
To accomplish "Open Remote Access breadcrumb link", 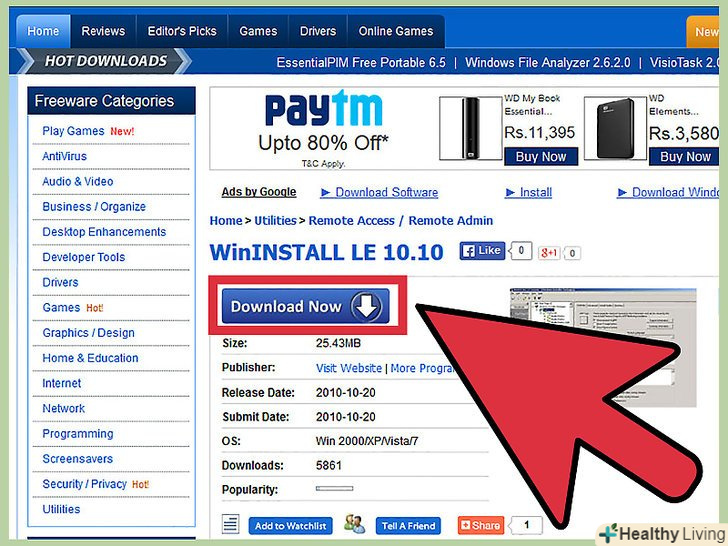I will point(351,221).
